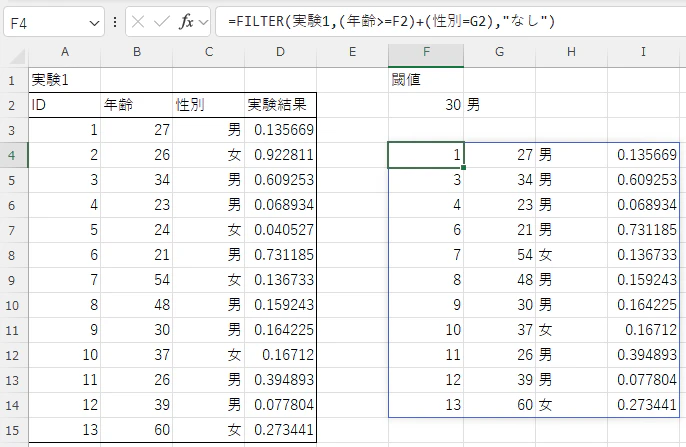Click cell A1 containing 実験1

pos(65,80)
